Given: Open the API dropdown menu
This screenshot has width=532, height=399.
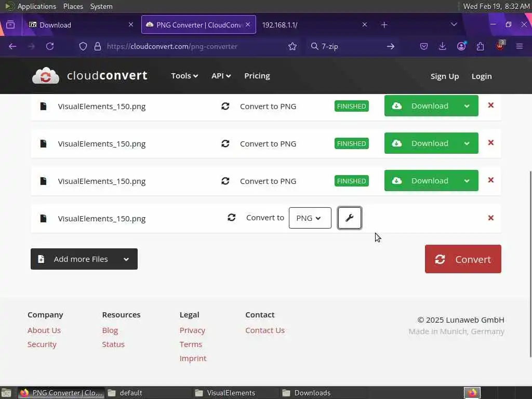Looking at the screenshot, I should point(221,76).
